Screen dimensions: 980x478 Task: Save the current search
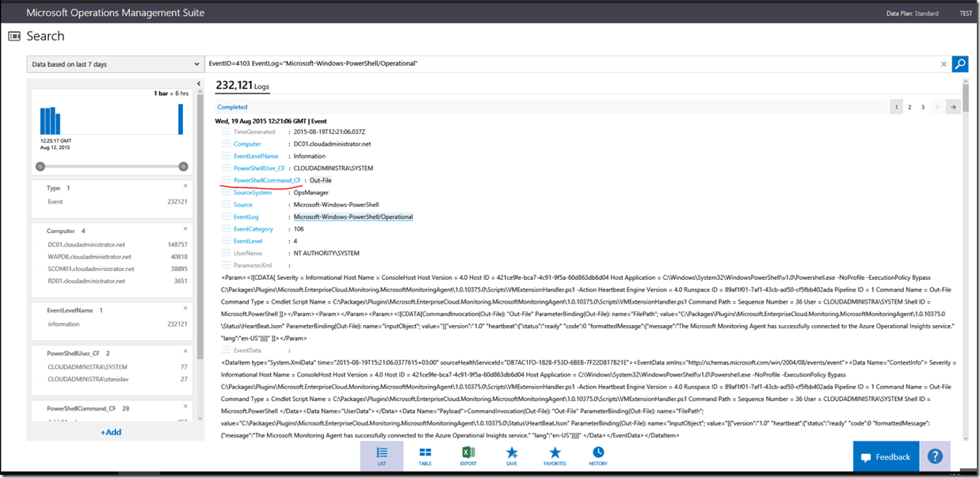coord(512,456)
